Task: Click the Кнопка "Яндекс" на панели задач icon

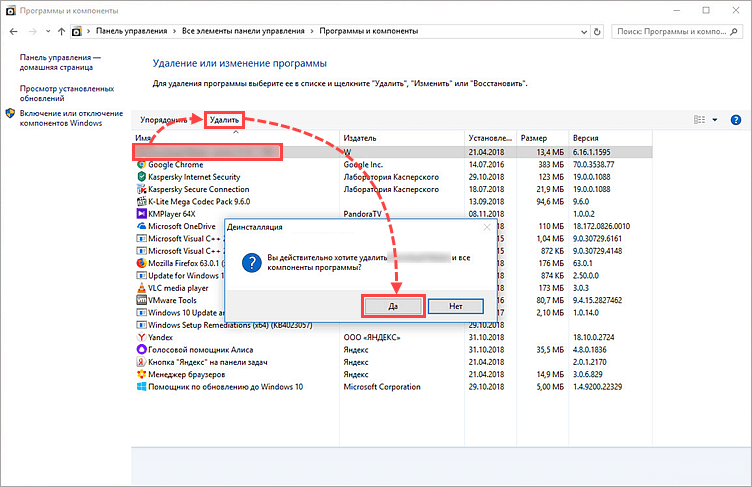Action: click(x=141, y=362)
